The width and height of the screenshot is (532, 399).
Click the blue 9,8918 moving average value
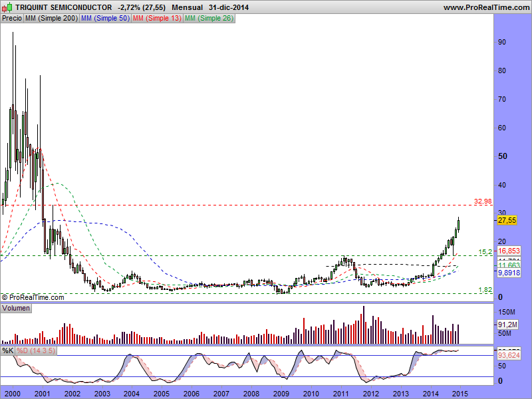tap(509, 273)
